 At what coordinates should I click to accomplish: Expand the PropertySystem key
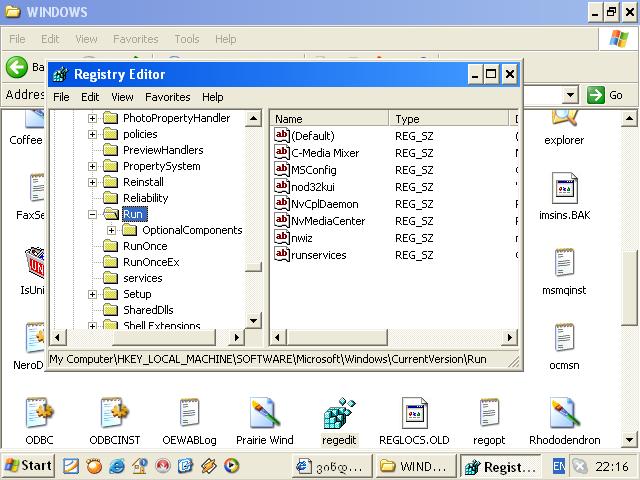[92, 166]
